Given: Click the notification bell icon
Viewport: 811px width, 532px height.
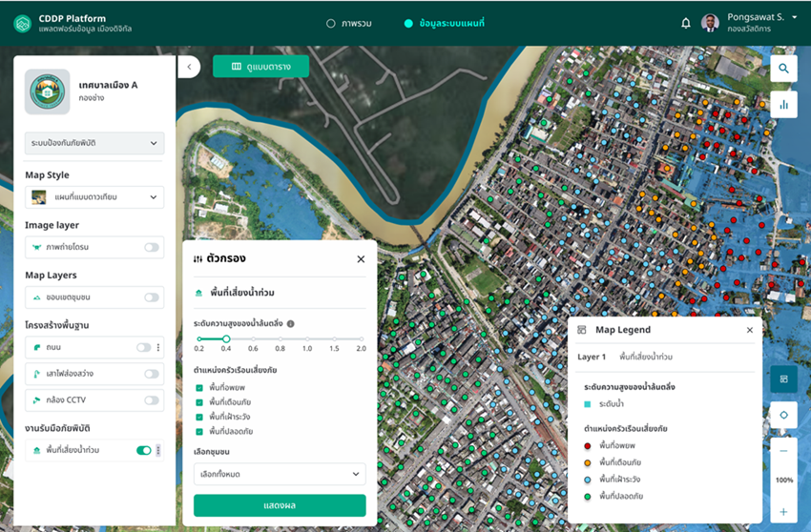Looking at the screenshot, I should pyautogui.click(x=685, y=23).
